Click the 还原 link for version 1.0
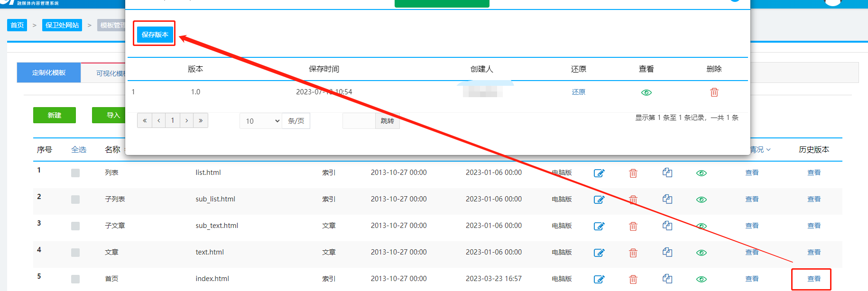 (x=578, y=92)
